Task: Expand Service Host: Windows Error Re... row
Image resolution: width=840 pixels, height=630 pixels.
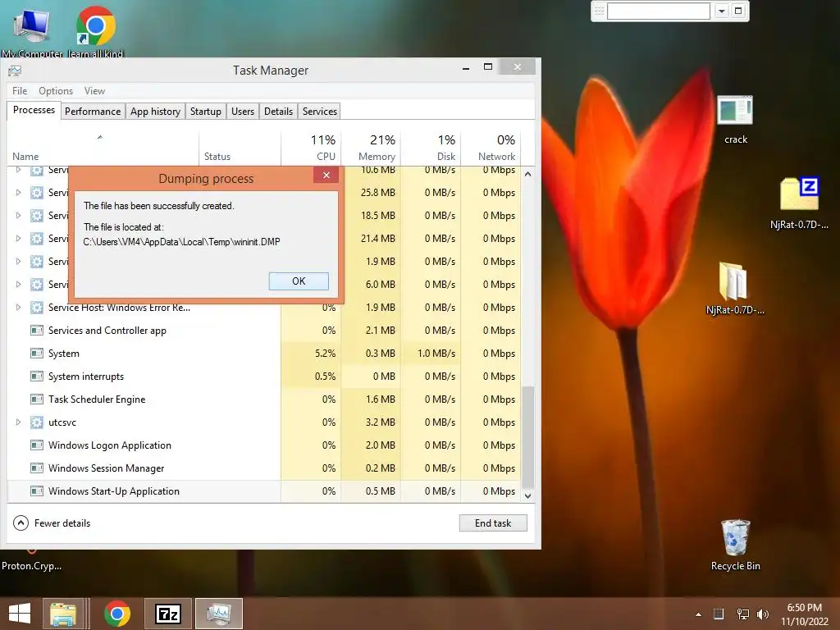Action: pyautogui.click(x=18, y=308)
